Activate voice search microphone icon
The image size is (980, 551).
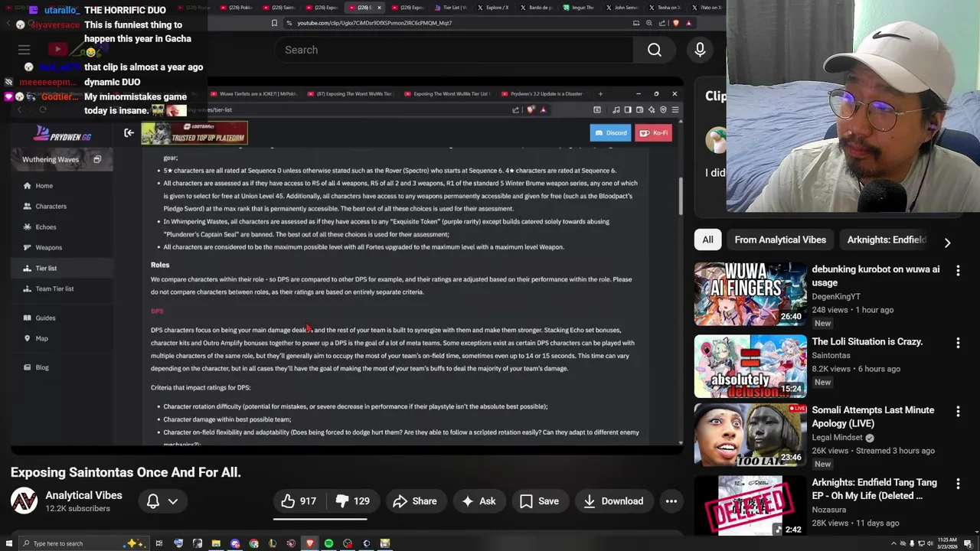tap(700, 50)
